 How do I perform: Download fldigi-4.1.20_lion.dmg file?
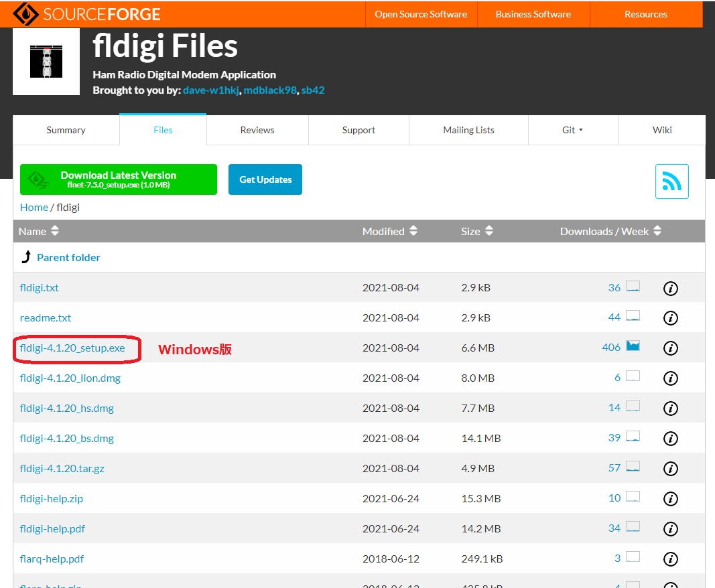click(70, 378)
